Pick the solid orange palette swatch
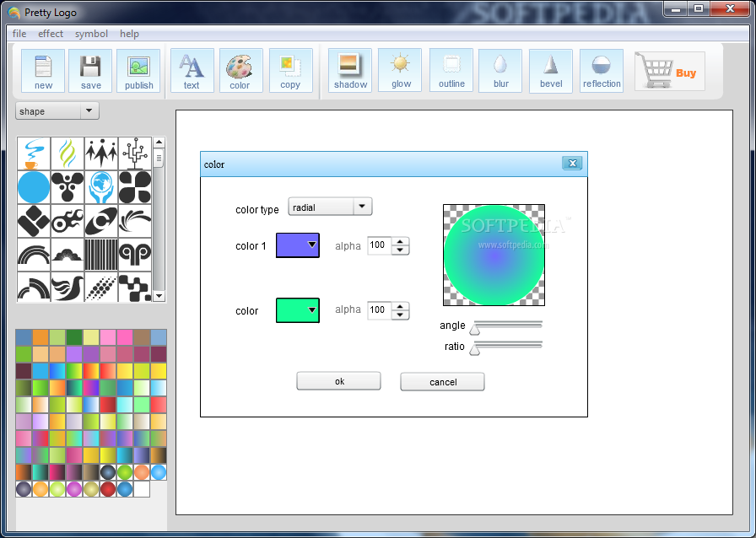Viewport: 756px width, 538px height. [40, 337]
